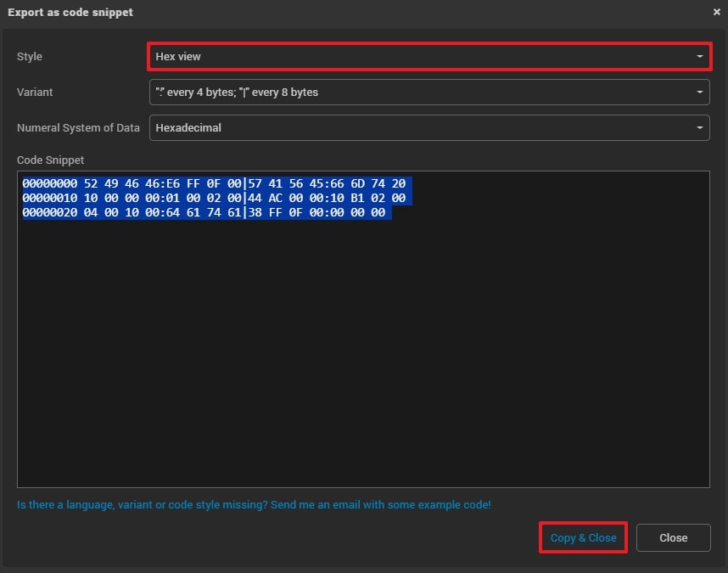This screenshot has width=728, height=573.
Task: Open the Style combo box showing Hex view
Action: [424, 57]
